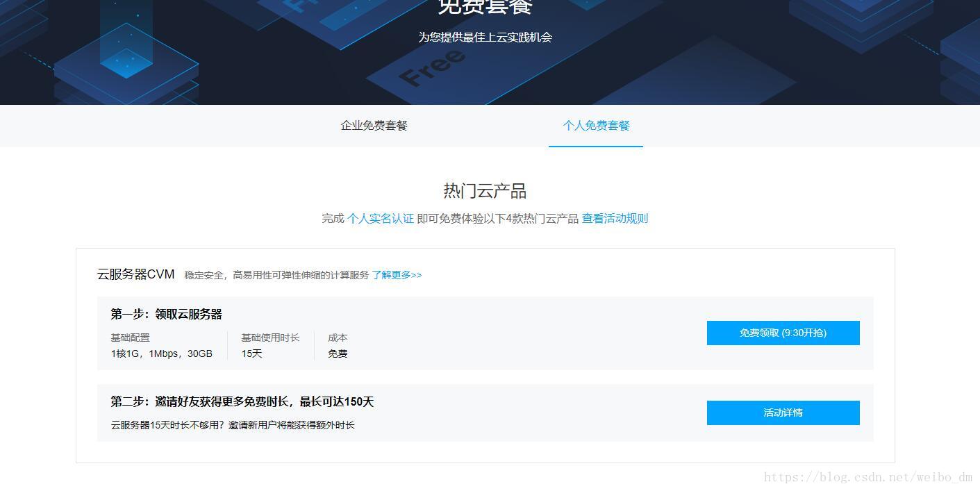Click the 云服务器CVM product title
Viewport: 980px width, 491px height.
coord(136,274)
